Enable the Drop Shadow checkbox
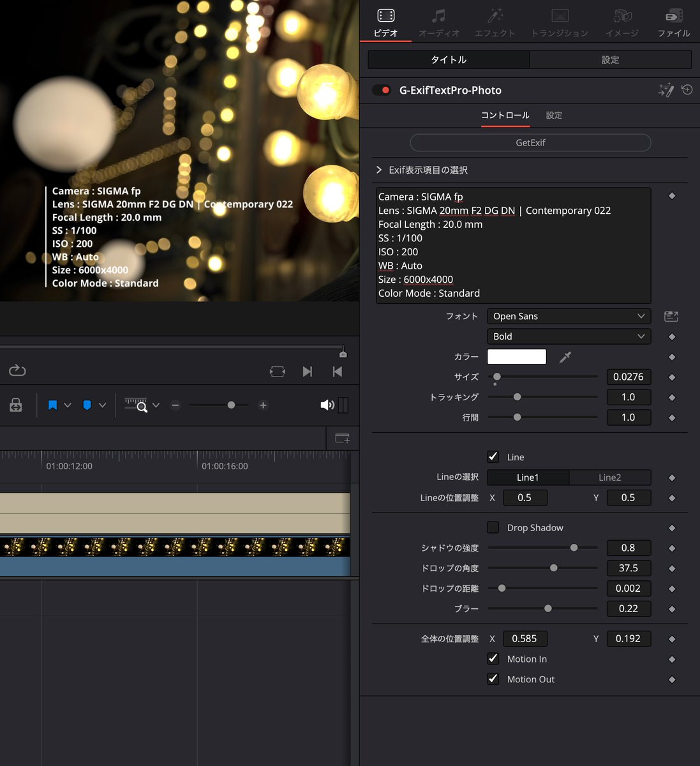The height and width of the screenshot is (766, 700). coord(493,527)
